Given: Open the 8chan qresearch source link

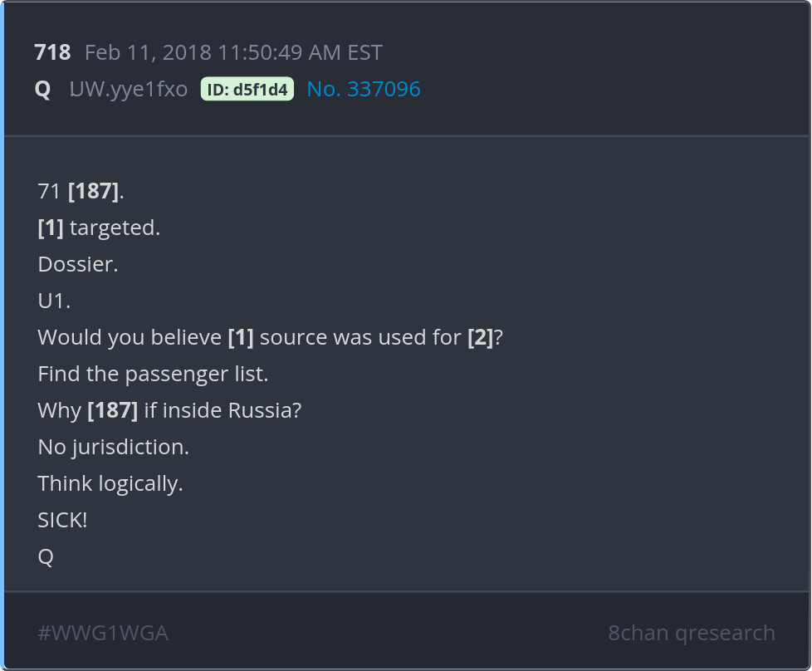Looking at the screenshot, I should 691,633.
